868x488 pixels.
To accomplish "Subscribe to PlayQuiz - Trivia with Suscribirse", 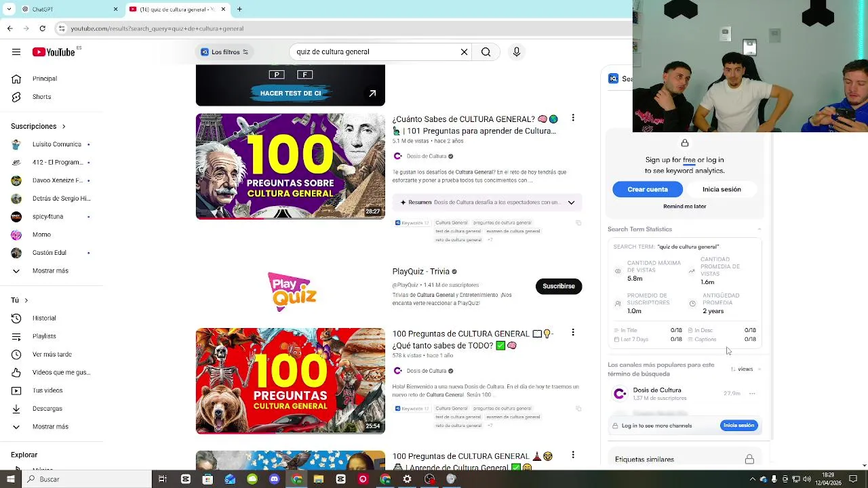I will tap(559, 286).
